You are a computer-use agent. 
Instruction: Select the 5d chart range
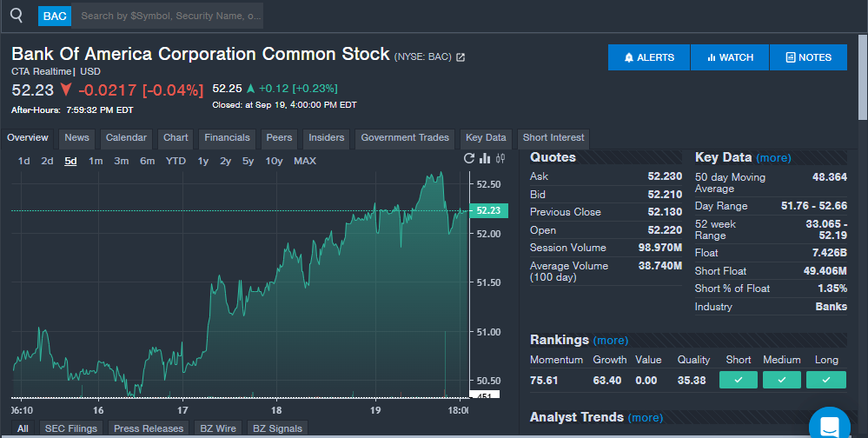pos(70,161)
